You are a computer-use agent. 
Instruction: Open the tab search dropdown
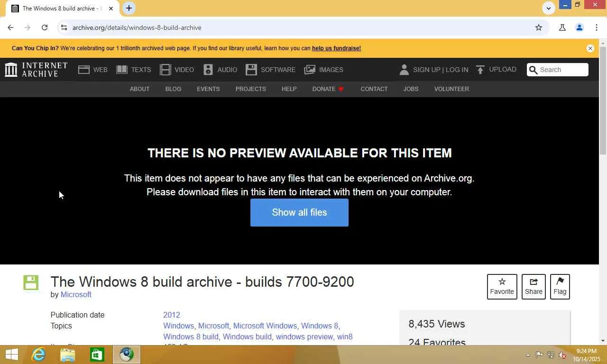click(549, 8)
